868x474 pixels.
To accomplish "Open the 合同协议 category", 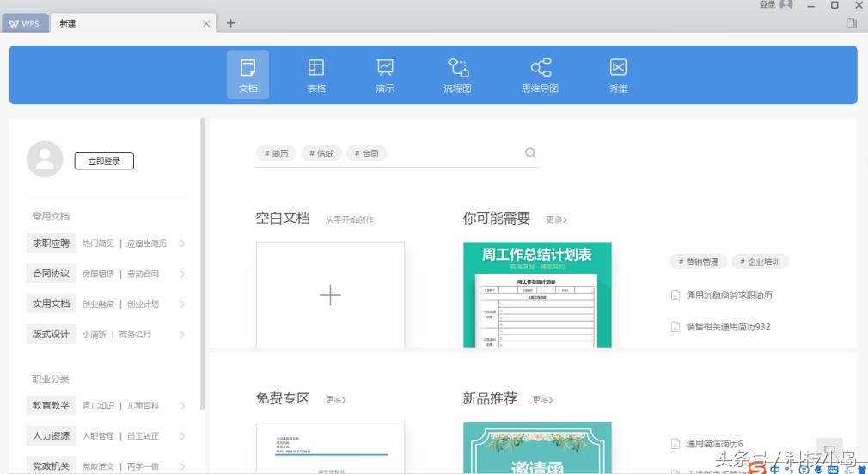I will (51, 274).
